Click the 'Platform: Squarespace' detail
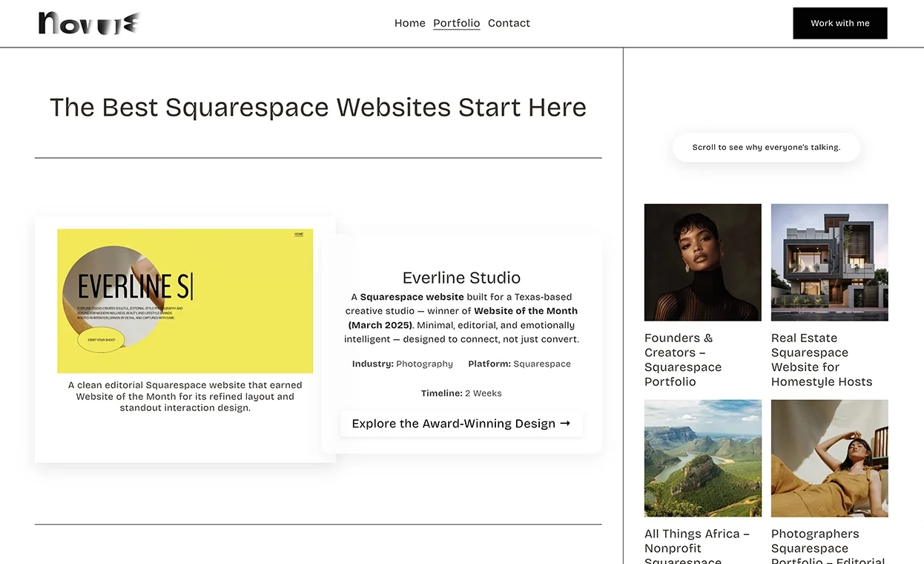Screen dimensions: 924x564 coord(520,364)
